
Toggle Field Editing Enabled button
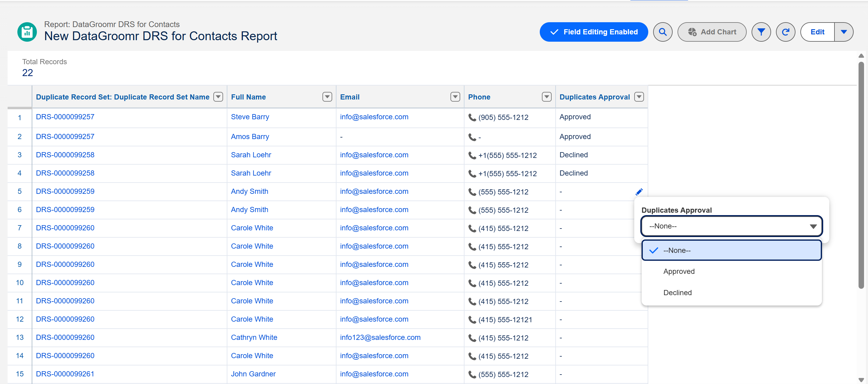(x=593, y=32)
